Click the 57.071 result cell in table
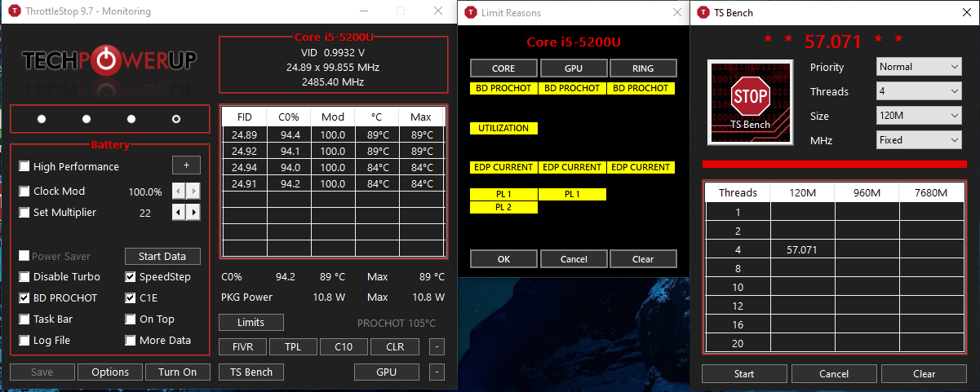 [x=803, y=250]
